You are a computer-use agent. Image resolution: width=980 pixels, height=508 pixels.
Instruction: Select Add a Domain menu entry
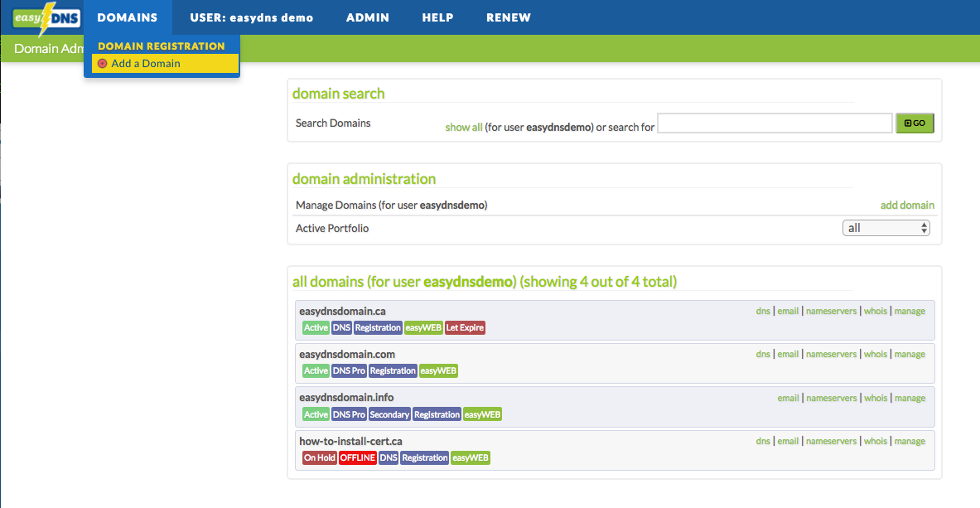(x=165, y=63)
